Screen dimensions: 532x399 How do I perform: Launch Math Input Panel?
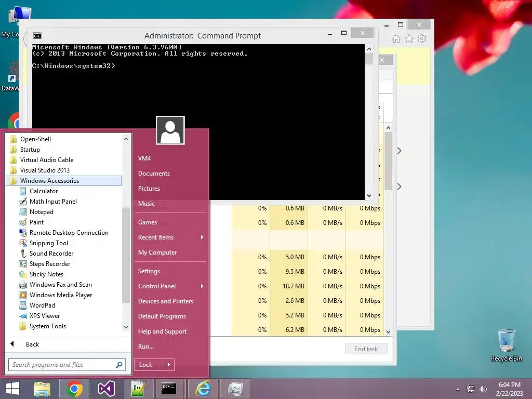53,202
